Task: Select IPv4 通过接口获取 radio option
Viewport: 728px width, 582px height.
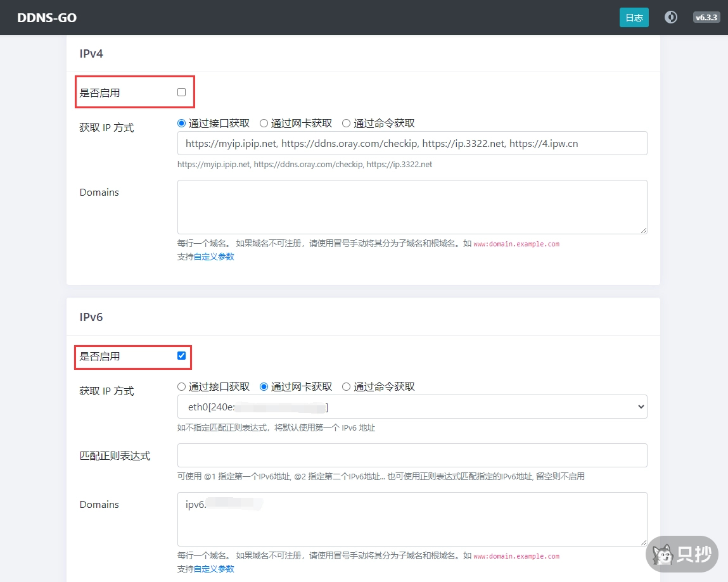Action: pos(182,123)
